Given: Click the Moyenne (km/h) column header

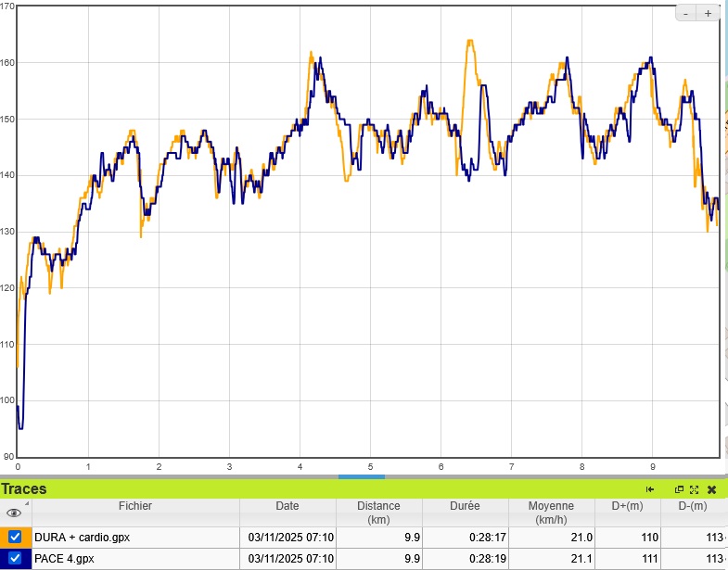Looking at the screenshot, I should 551,513.
